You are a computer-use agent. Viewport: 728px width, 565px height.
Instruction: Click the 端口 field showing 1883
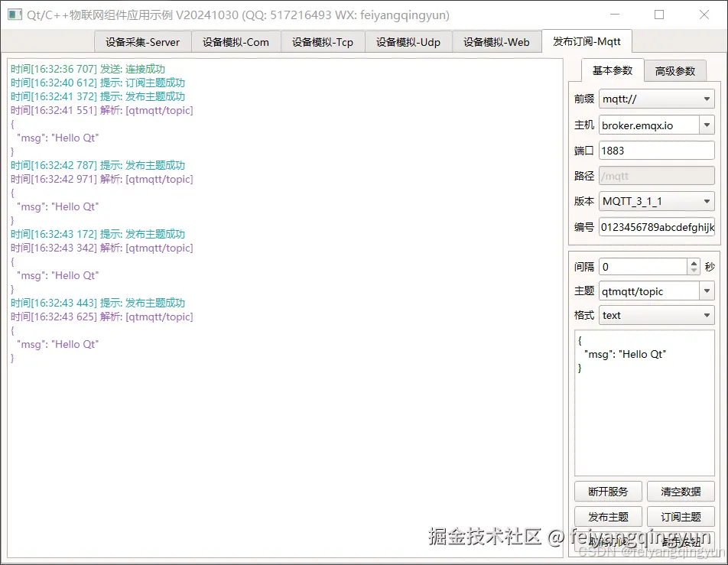tap(658, 150)
